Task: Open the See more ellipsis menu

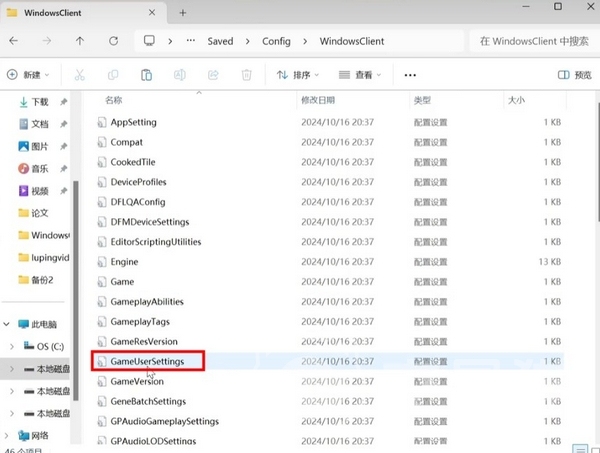Action: (x=410, y=75)
